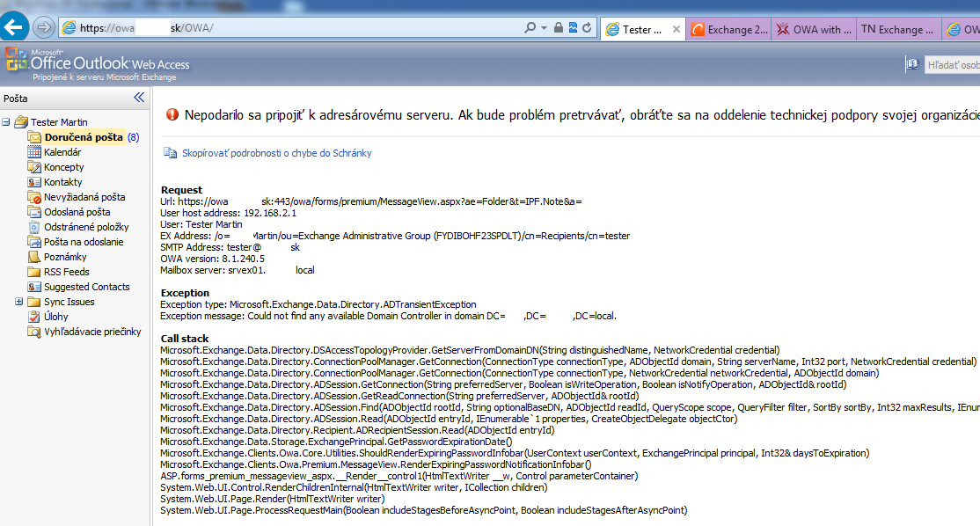
Task: Click the Pošta na odoslanie outbox icon
Action: click(x=34, y=242)
